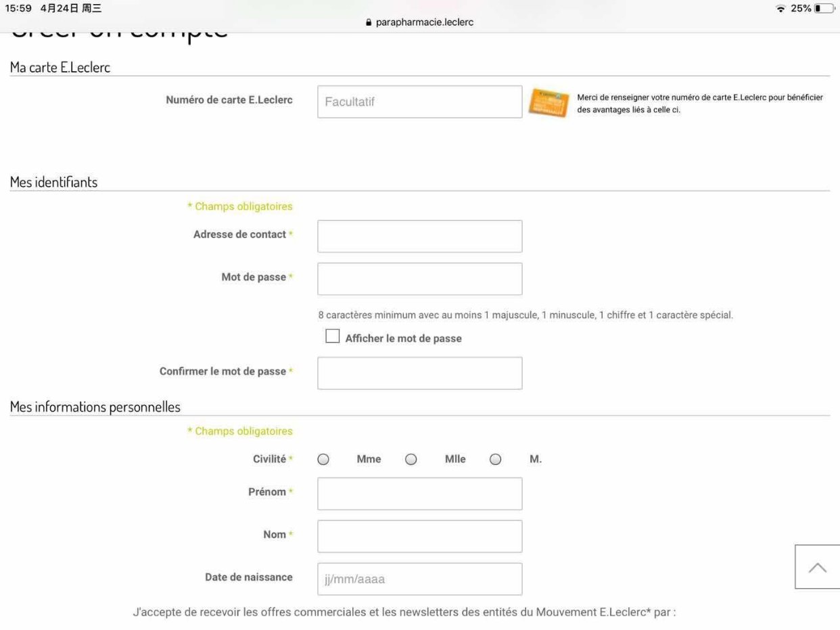The height and width of the screenshot is (630, 840).
Task: Click the Mes identifiants heading
Action: pos(53,182)
